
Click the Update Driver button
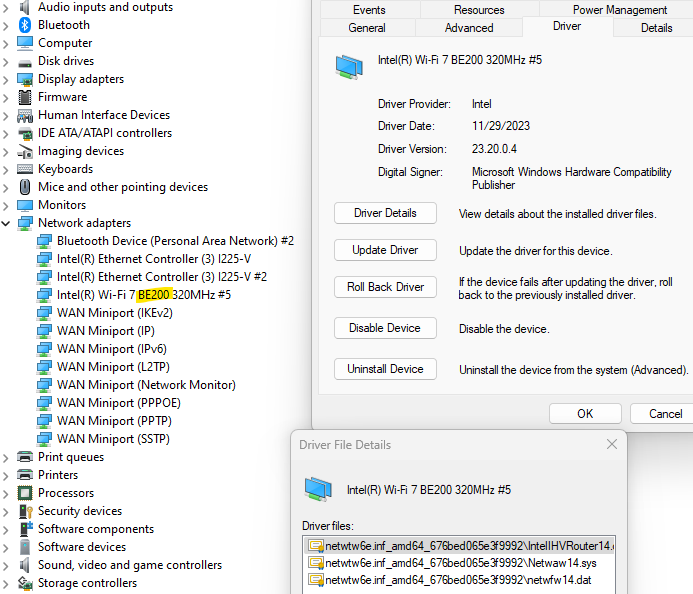click(385, 250)
